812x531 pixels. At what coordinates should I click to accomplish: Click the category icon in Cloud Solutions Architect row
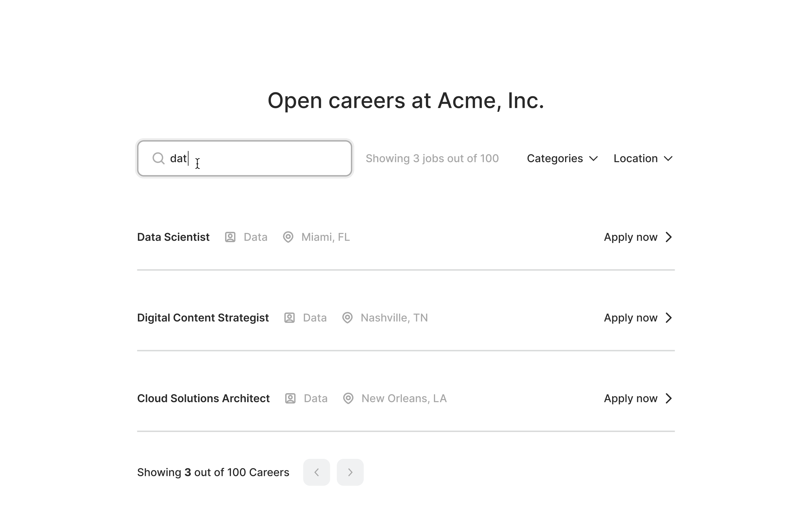click(290, 398)
